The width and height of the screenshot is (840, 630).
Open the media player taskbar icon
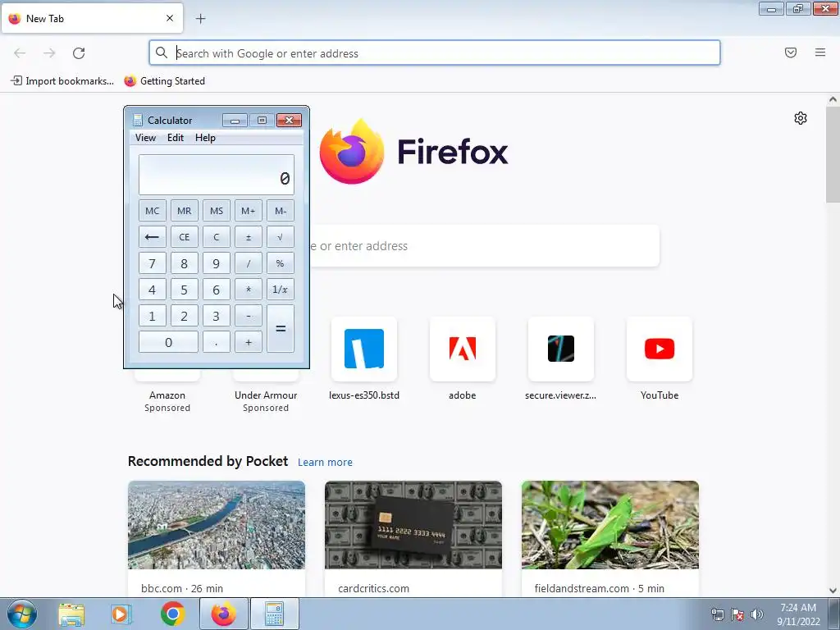pyautogui.click(x=121, y=614)
